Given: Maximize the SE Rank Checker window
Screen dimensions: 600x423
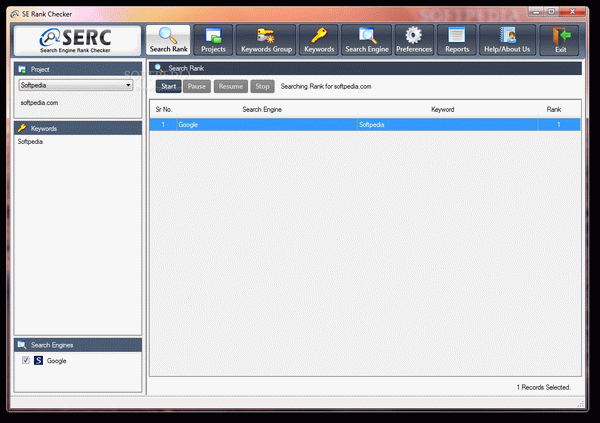Looking at the screenshot, I should click(x=551, y=12).
